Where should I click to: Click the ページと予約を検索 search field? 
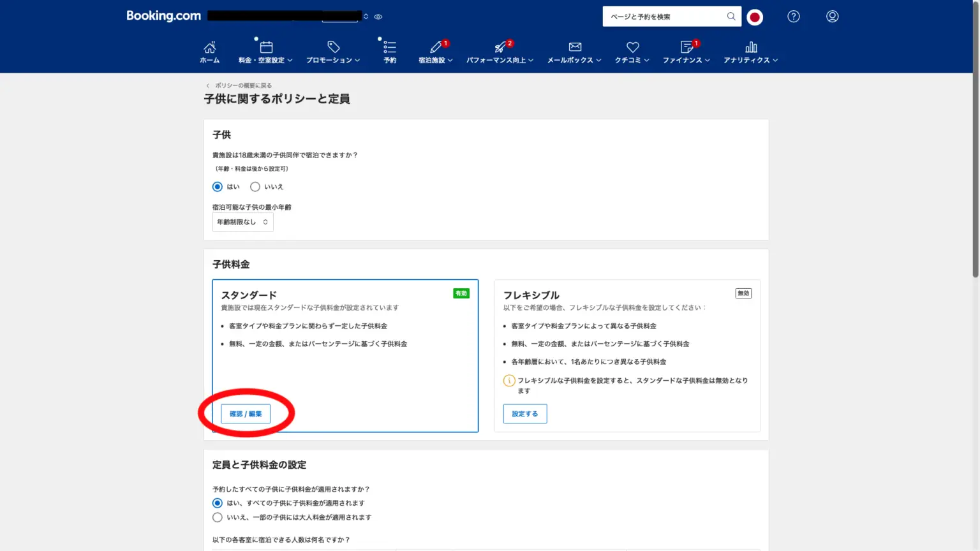tap(664, 17)
